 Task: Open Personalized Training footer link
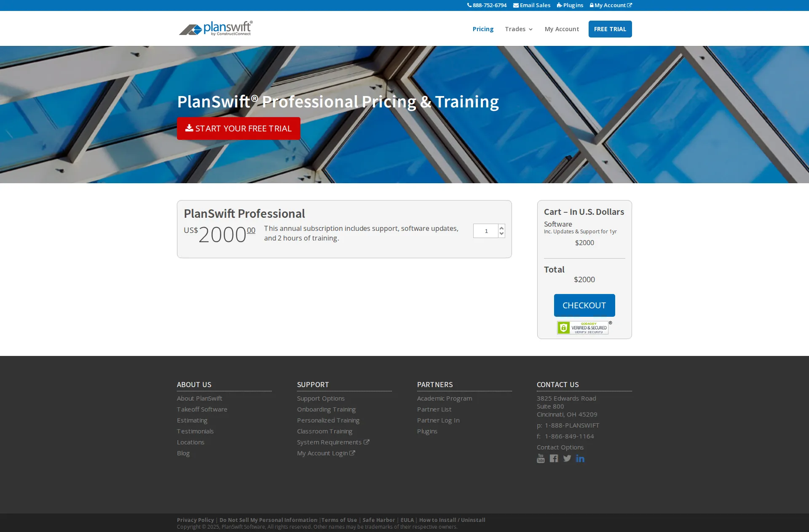click(328, 420)
